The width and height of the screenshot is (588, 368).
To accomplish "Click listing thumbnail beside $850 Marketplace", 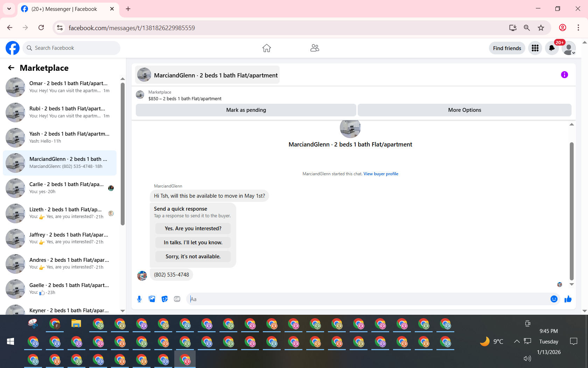I will [140, 95].
